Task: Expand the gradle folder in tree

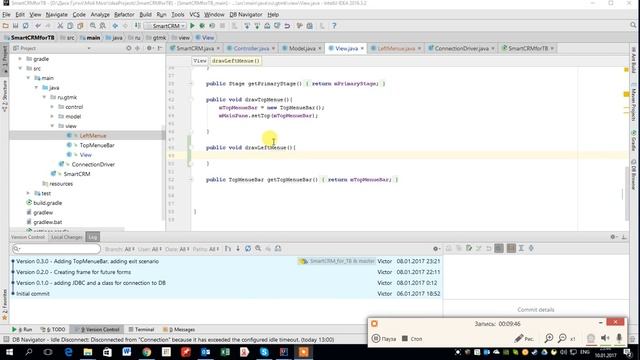Action: (x=20, y=59)
